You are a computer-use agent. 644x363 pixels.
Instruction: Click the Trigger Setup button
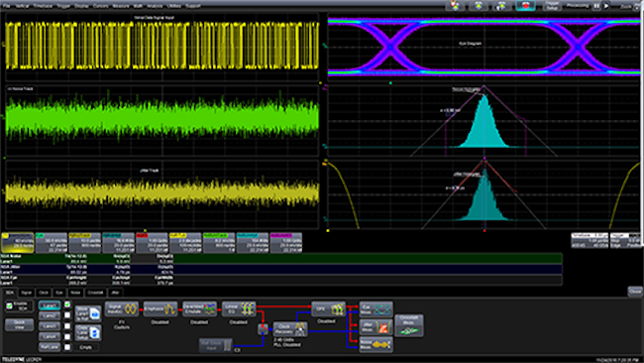[553, 6]
